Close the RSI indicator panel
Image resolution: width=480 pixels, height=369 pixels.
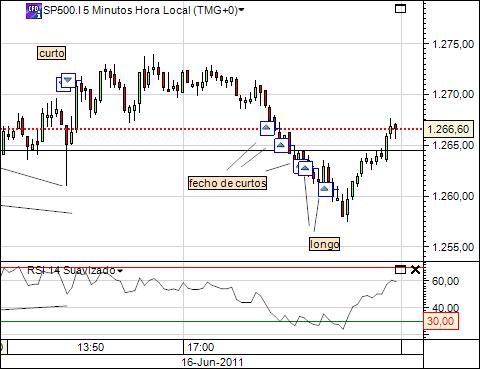[x=415, y=270]
